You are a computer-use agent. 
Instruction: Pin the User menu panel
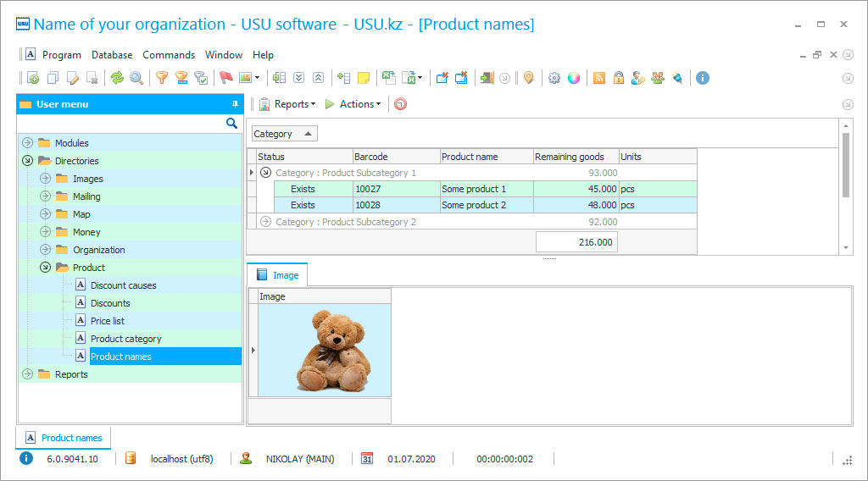[x=235, y=104]
